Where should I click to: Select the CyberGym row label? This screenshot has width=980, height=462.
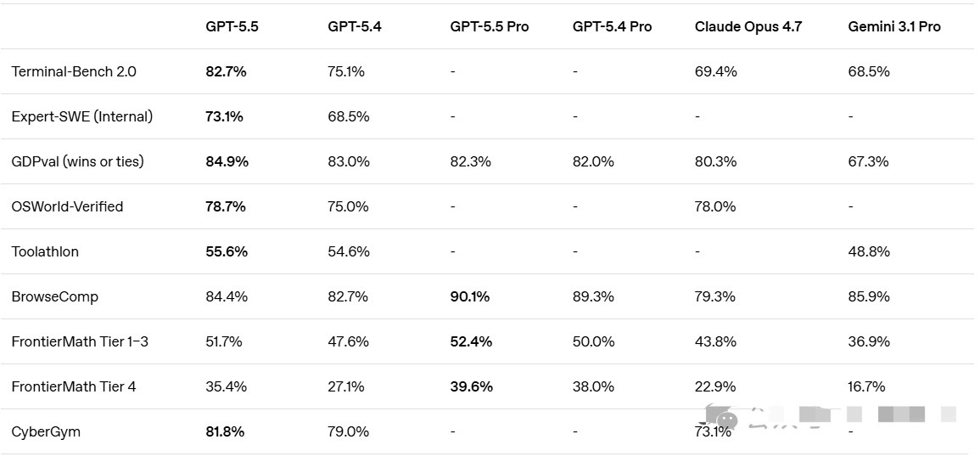coord(46,432)
